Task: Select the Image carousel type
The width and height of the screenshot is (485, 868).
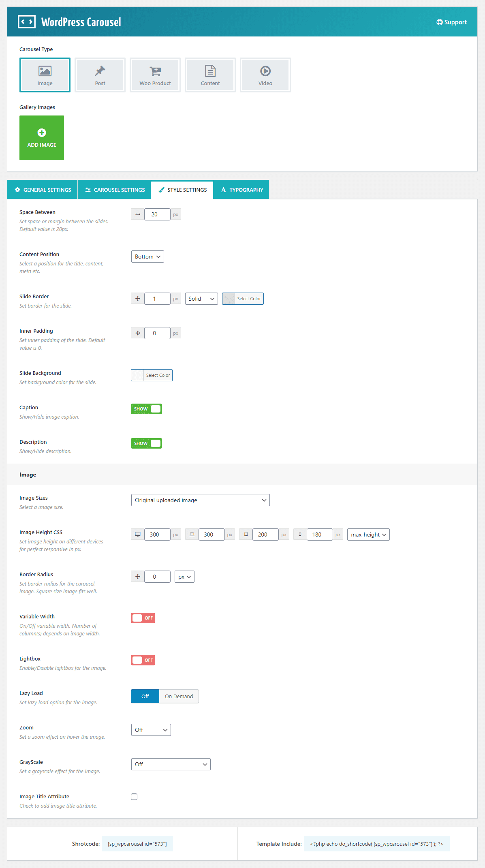Action: 45,75
